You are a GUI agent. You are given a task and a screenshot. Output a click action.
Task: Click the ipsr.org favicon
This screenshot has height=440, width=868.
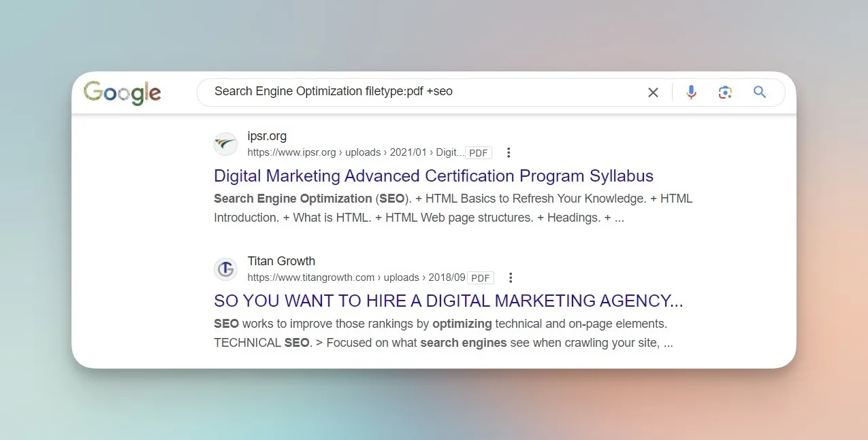pos(225,144)
